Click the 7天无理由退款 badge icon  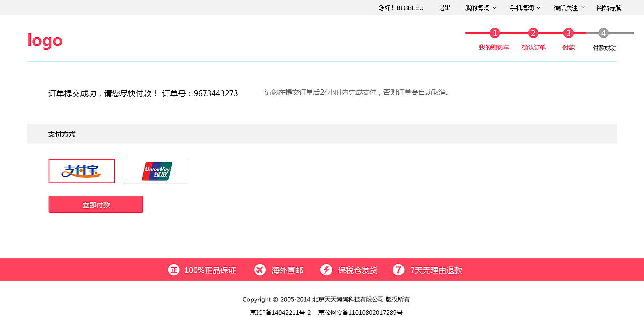click(398, 269)
